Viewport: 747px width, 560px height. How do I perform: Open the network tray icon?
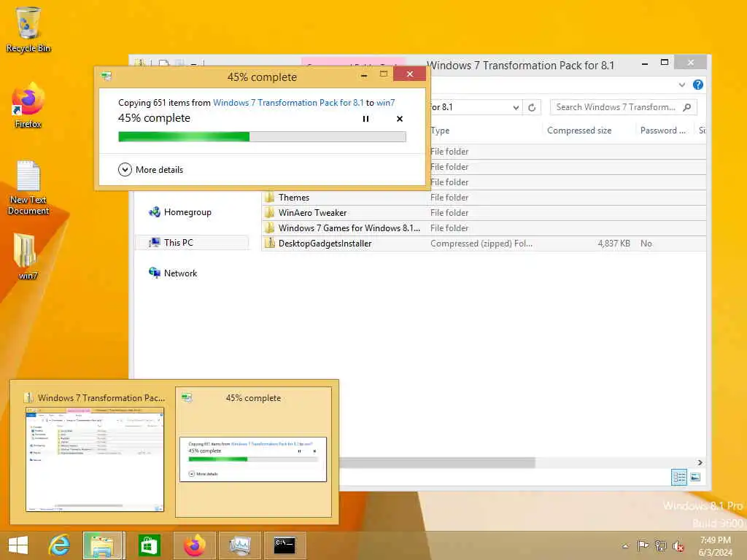(660, 545)
